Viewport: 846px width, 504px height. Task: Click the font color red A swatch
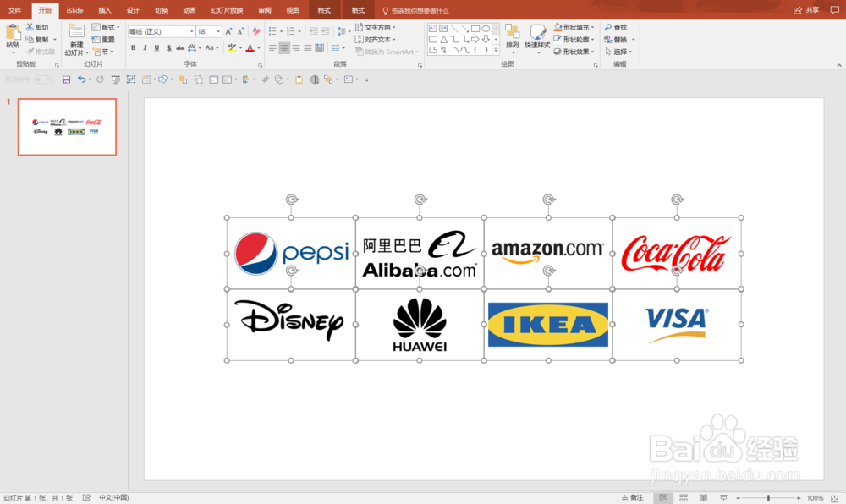pyautogui.click(x=250, y=48)
